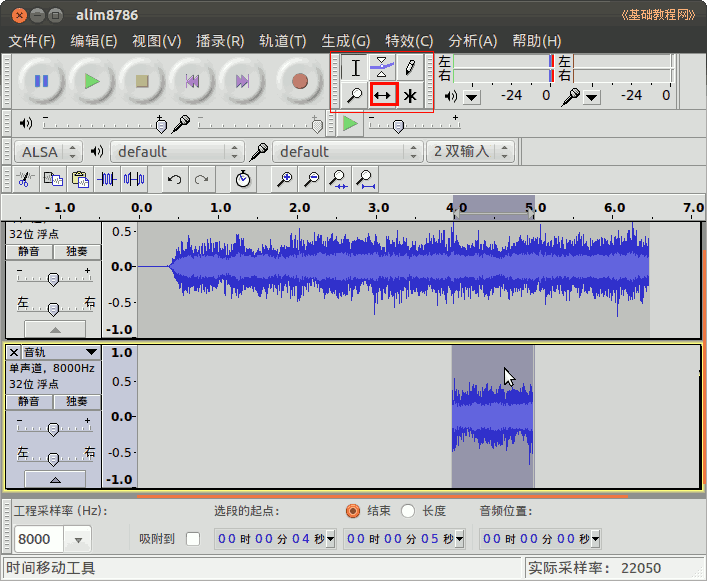Open the 2 双输入 channels dropdown
707x581 pixels.
pos(470,151)
